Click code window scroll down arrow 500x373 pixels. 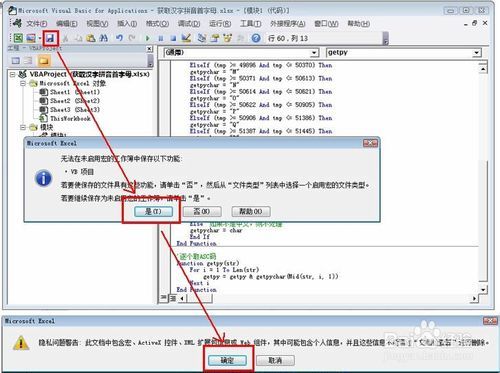pos(483,289)
